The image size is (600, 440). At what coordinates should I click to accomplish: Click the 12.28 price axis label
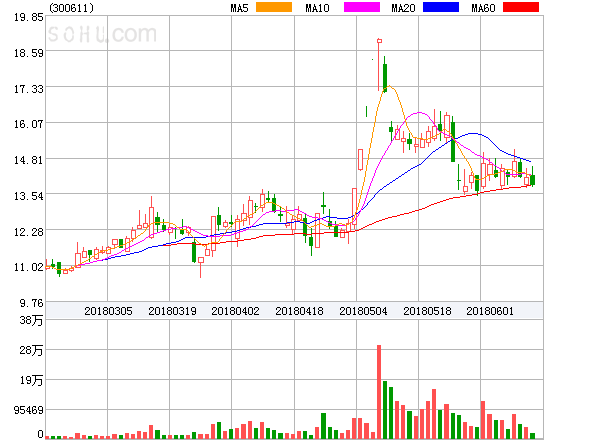[x=29, y=232]
